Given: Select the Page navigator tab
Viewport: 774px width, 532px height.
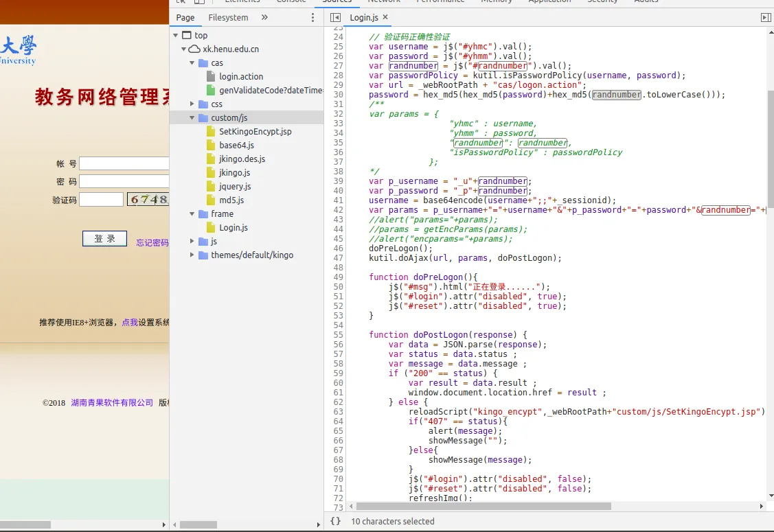Looking at the screenshot, I should click(185, 17).
